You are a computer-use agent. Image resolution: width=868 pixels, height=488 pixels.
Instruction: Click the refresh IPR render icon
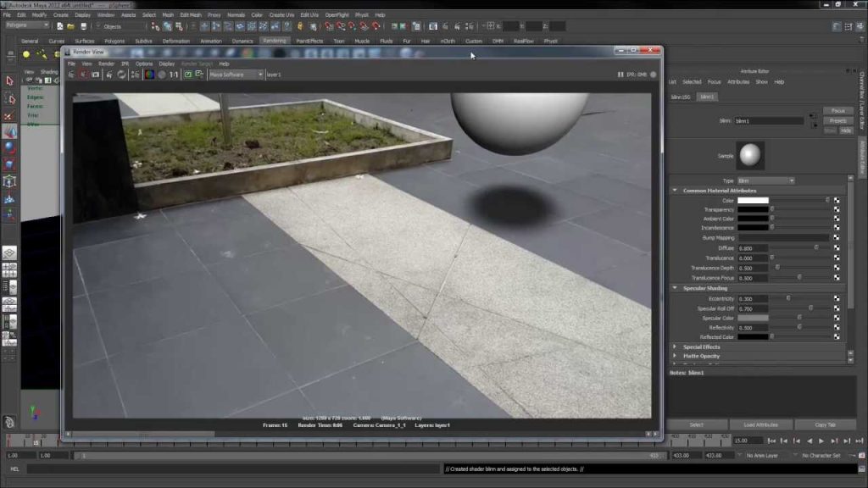121,75
